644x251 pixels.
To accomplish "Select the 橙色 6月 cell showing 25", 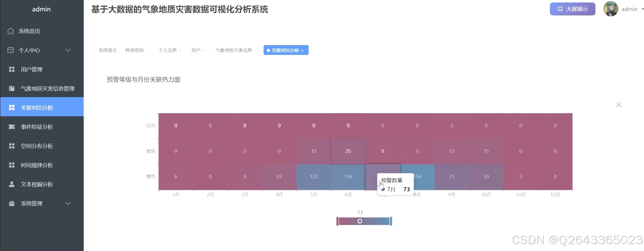I will point(348,151).
